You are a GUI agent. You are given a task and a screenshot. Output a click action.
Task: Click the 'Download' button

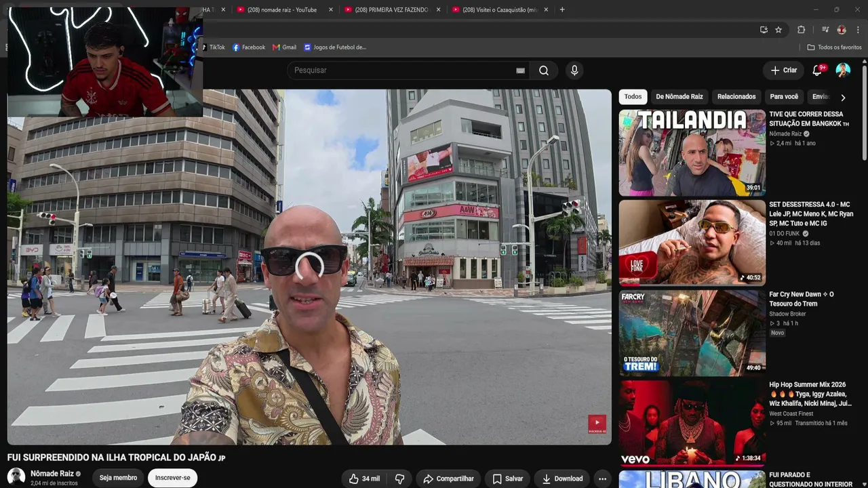point(562,479)
